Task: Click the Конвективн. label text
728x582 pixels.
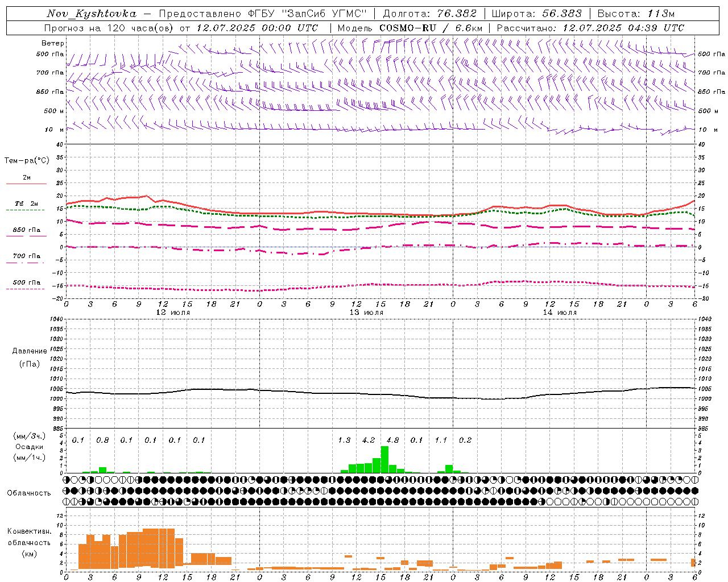Action: coord(29,531)
